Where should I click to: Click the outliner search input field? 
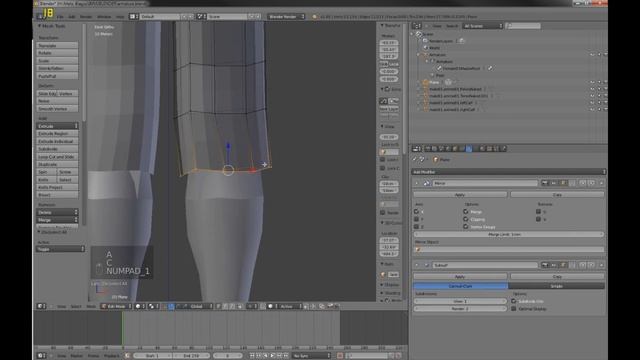[x=523, y=26]
